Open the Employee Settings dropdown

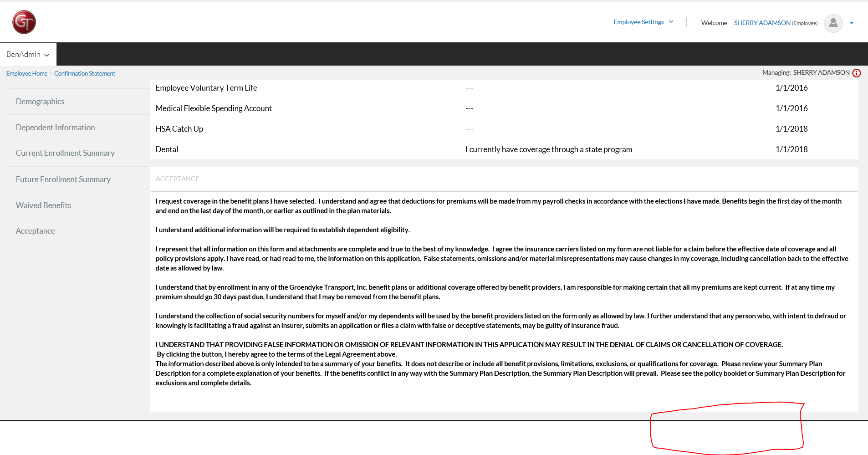(643, 22)
